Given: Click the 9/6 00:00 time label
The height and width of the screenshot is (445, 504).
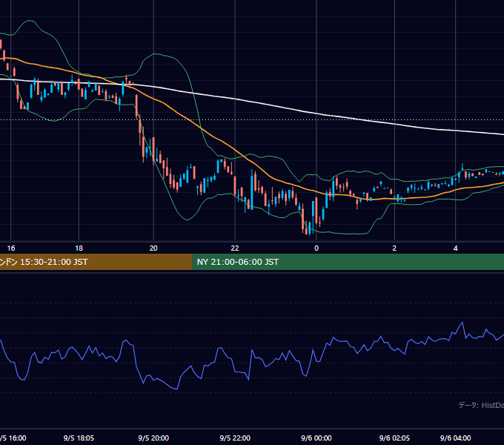Looking at the screenshot, I should [316, 438].
